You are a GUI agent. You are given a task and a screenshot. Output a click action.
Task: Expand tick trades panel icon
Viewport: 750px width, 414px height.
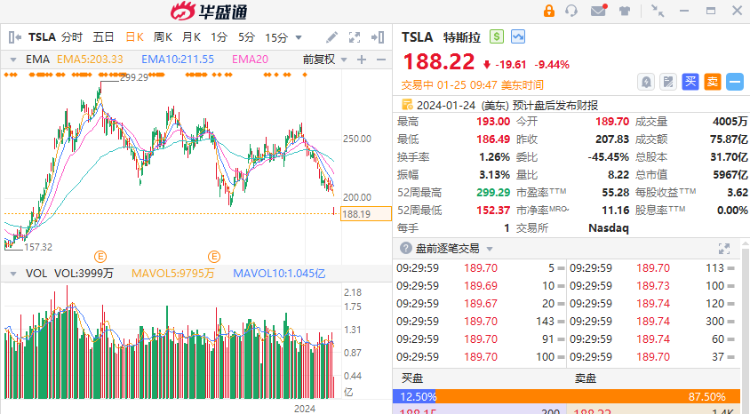point(724,248)
